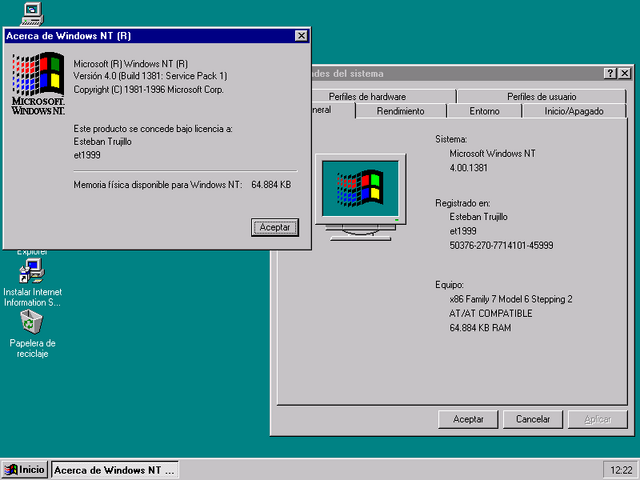Screen dimensions: 640x480
Task: Click et1999 under Registrado en
Action: point(463,231)
